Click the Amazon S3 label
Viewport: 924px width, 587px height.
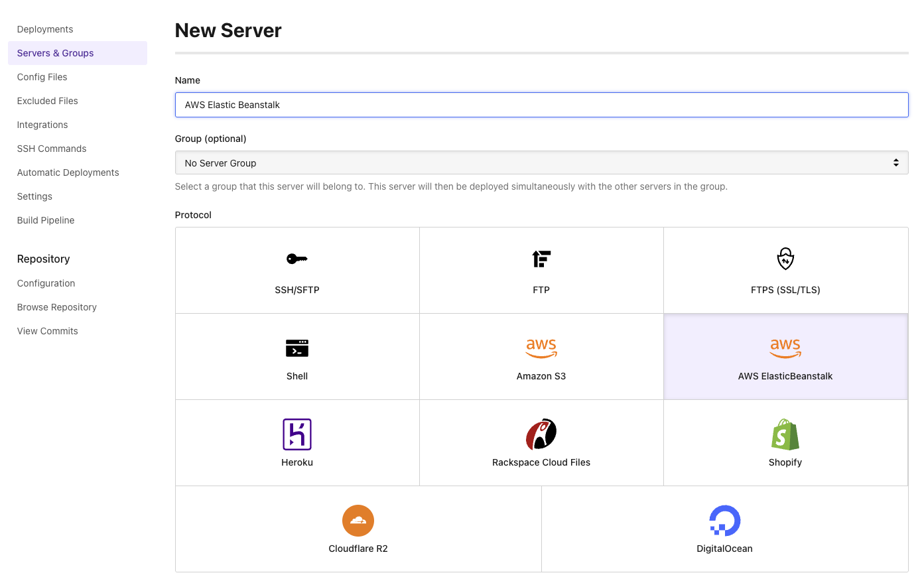tap(541, 376)
